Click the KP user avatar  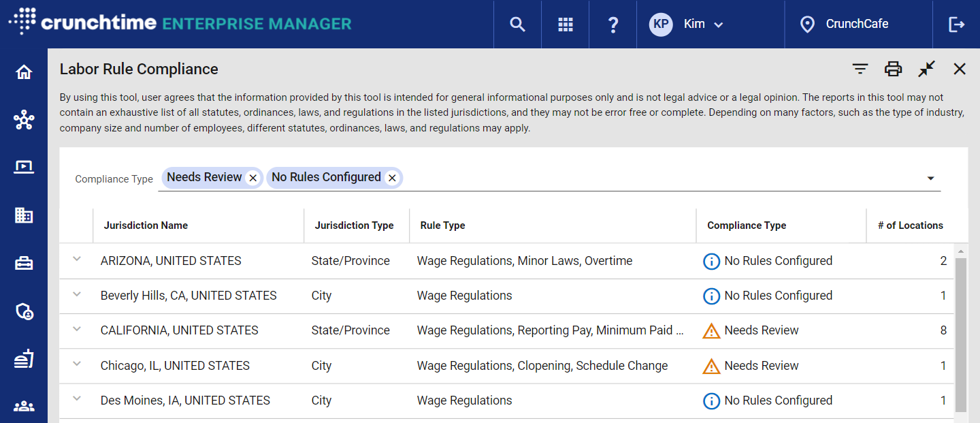coord(661,25)
